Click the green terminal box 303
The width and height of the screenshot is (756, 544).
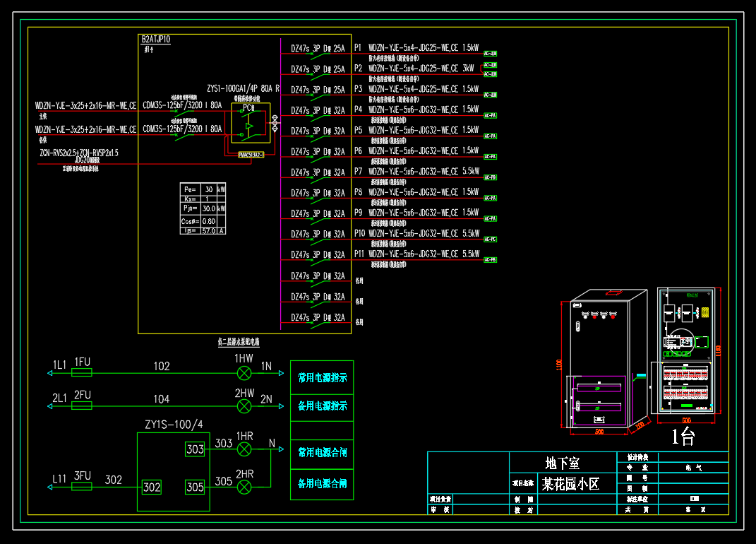coord(195,449)
